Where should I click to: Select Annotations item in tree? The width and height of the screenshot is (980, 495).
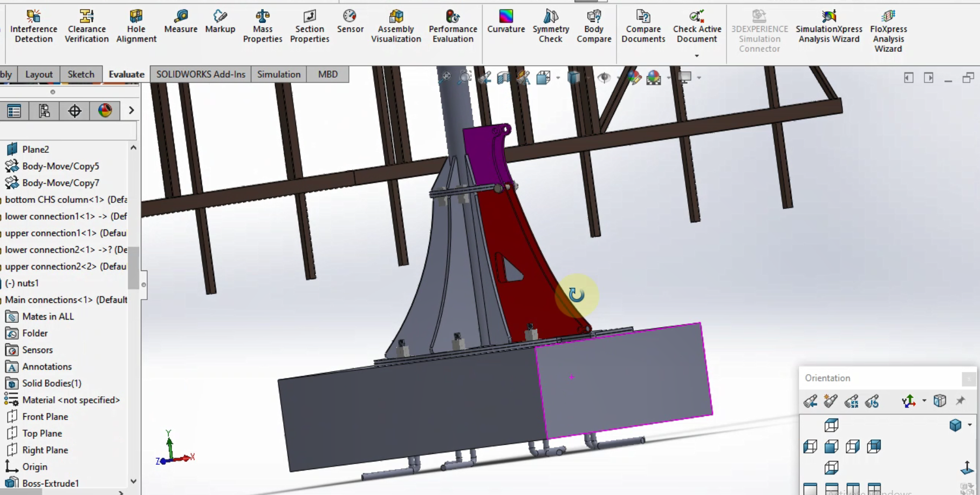(x=47, y=367)
